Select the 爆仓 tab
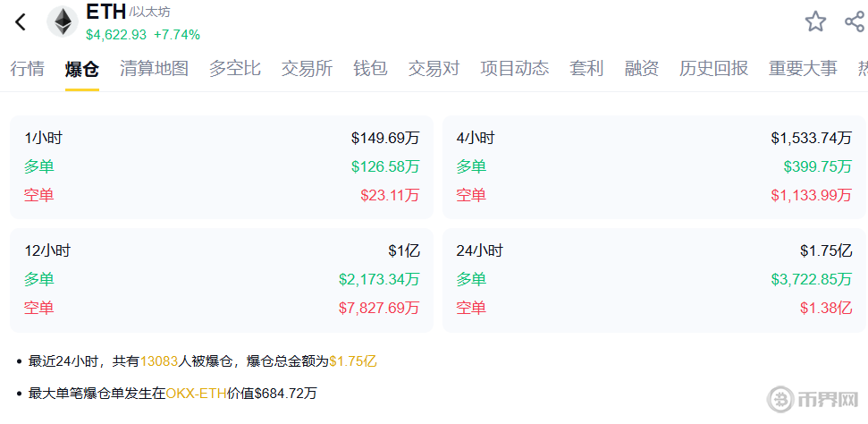The image size is (868, 424). [82, 69]
